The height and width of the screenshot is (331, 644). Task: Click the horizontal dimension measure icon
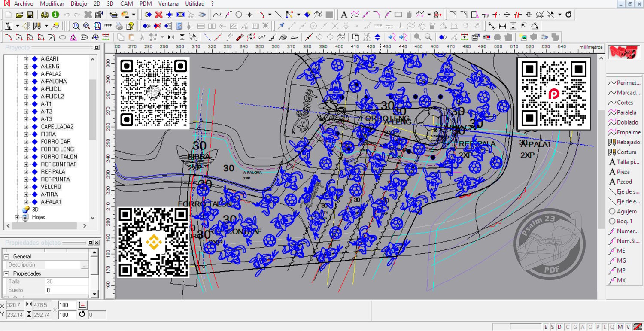[502, 26]
